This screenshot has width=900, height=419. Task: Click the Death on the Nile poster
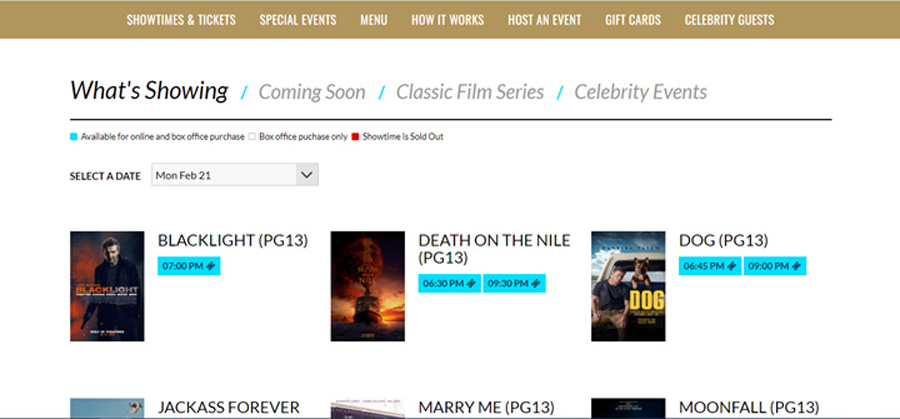point(368,286)
